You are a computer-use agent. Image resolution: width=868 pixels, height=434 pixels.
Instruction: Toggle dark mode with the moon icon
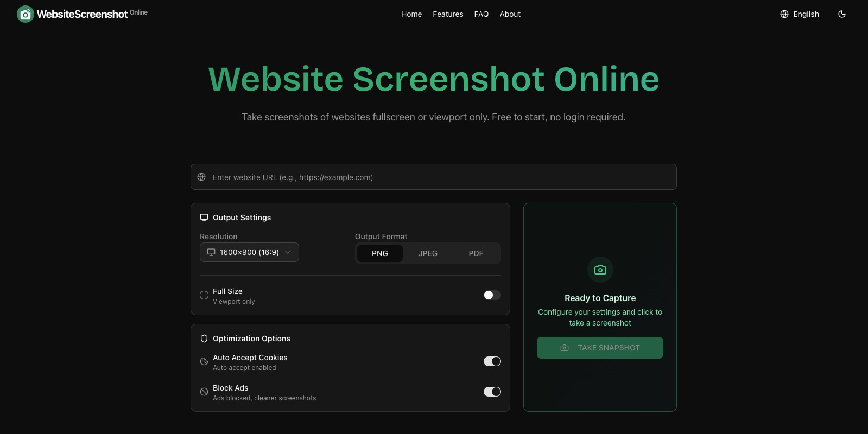(x=842, y=14)
